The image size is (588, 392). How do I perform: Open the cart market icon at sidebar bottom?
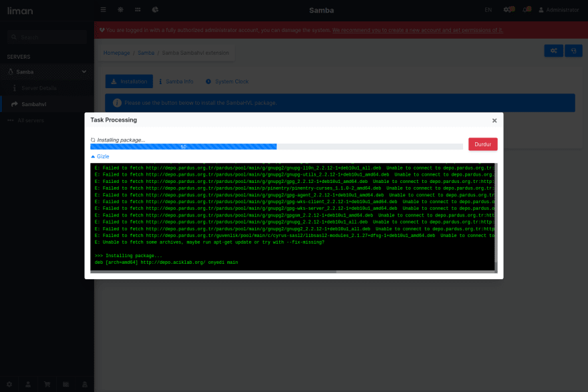pyautogui.click(x=47, y=384)
